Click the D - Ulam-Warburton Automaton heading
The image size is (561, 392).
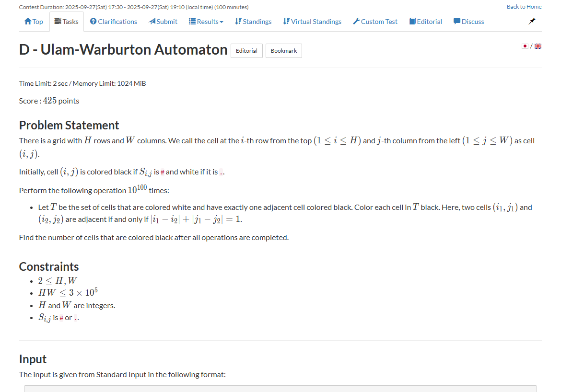tap(123, 49)
